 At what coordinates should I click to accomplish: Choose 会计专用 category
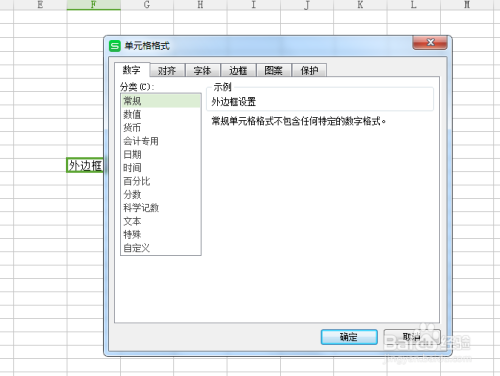click(161, 141)
